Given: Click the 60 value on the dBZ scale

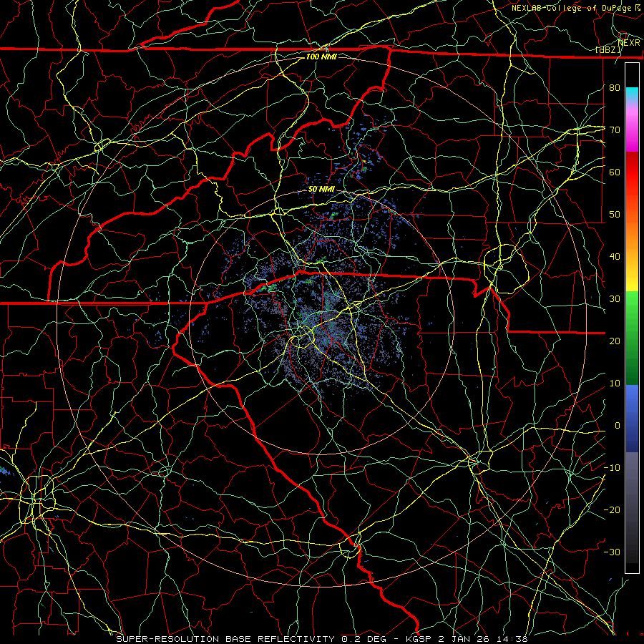Looking at the screenshot, I should (615, 172).
